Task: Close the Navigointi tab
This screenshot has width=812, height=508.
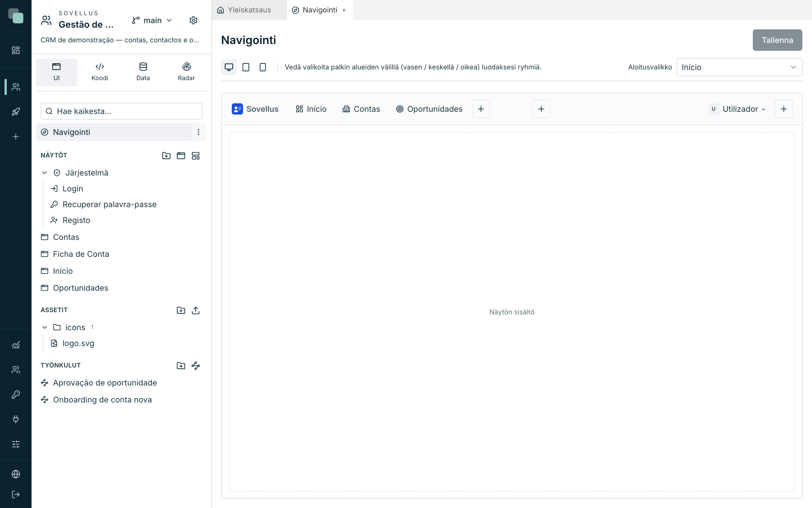Action: 344,10
